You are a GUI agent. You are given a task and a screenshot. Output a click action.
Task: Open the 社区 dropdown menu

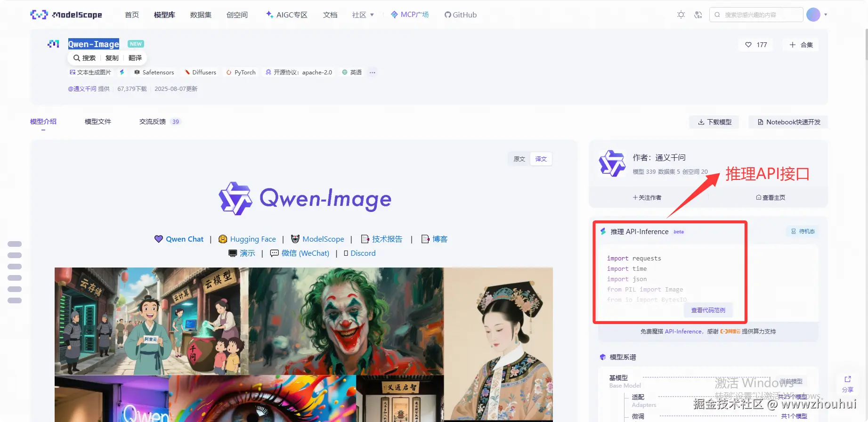pos(363,15)
